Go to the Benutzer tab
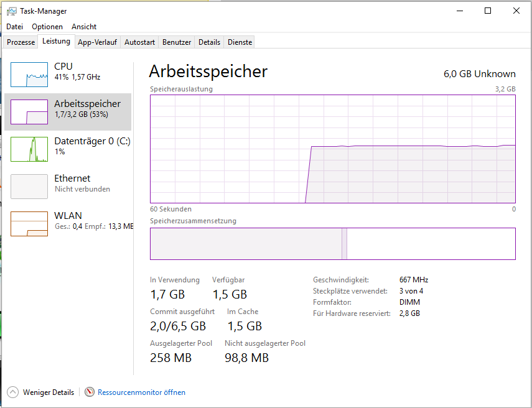 click(177, 42)
